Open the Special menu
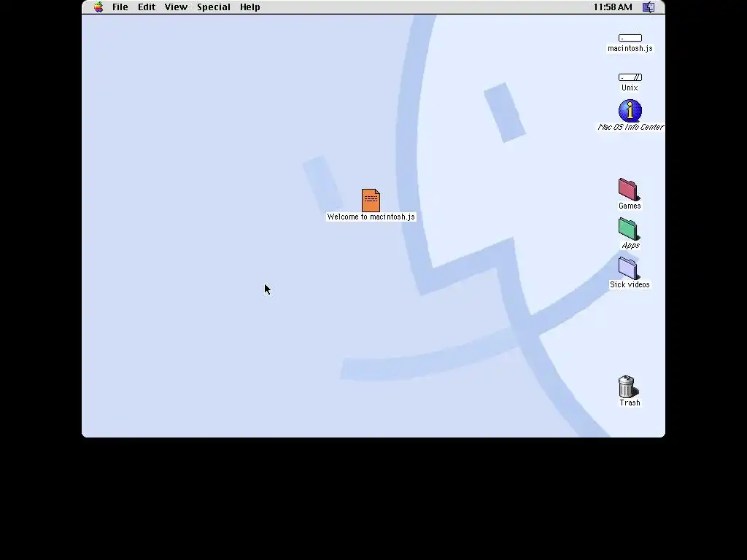 214,7
